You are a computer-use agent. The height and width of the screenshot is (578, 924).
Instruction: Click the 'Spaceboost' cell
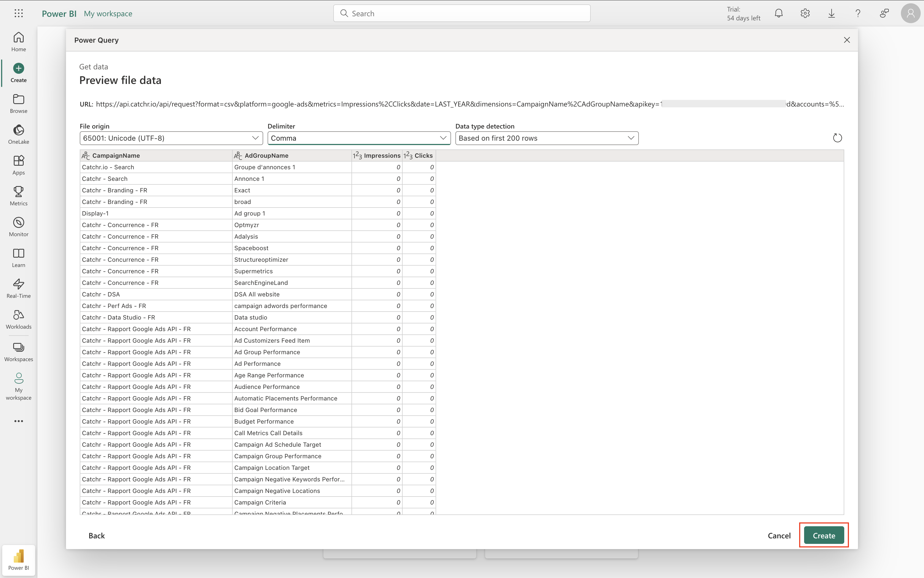(x=292, y=248)
